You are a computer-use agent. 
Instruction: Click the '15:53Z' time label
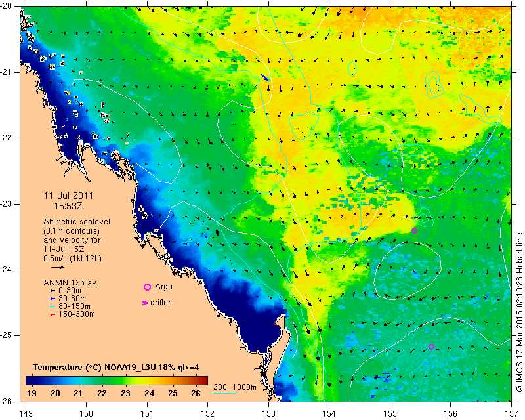click(x=68, y=206)
